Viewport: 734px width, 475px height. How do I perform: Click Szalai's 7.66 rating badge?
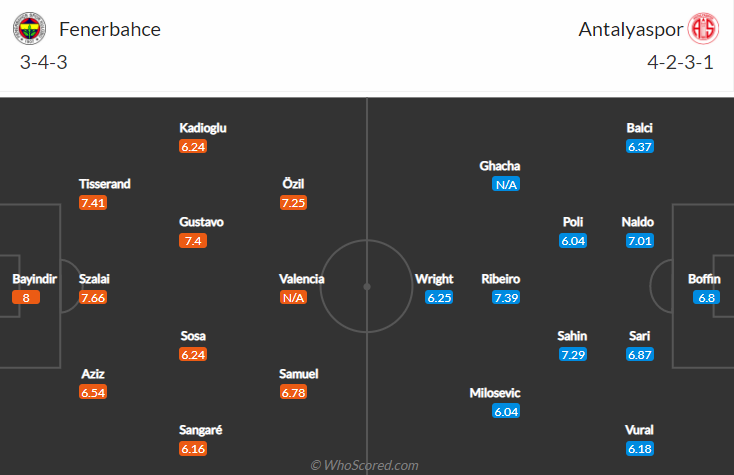(x=93, y=297)
